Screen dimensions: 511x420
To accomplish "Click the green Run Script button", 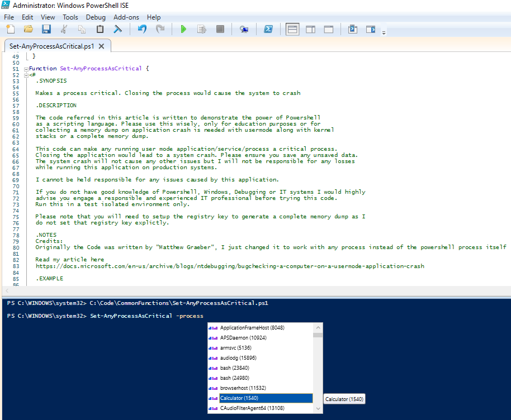I will (x=183, y=30).
